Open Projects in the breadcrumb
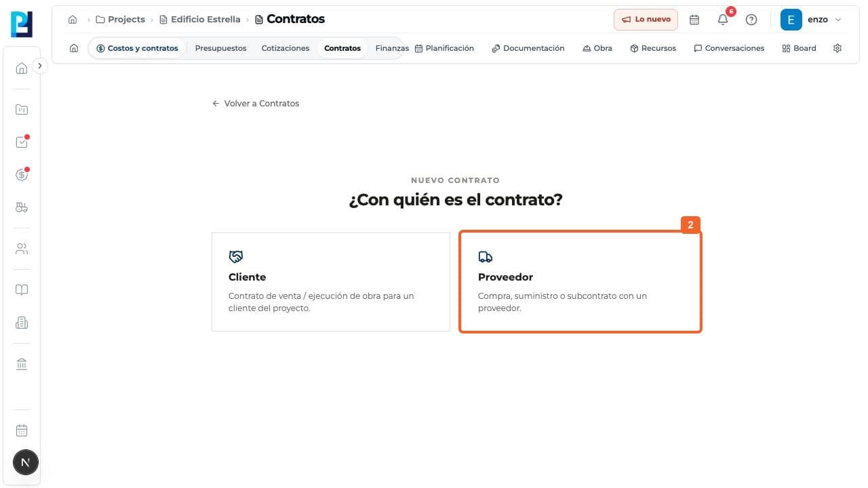Screen dimensions: 868x488 (121, 20)
